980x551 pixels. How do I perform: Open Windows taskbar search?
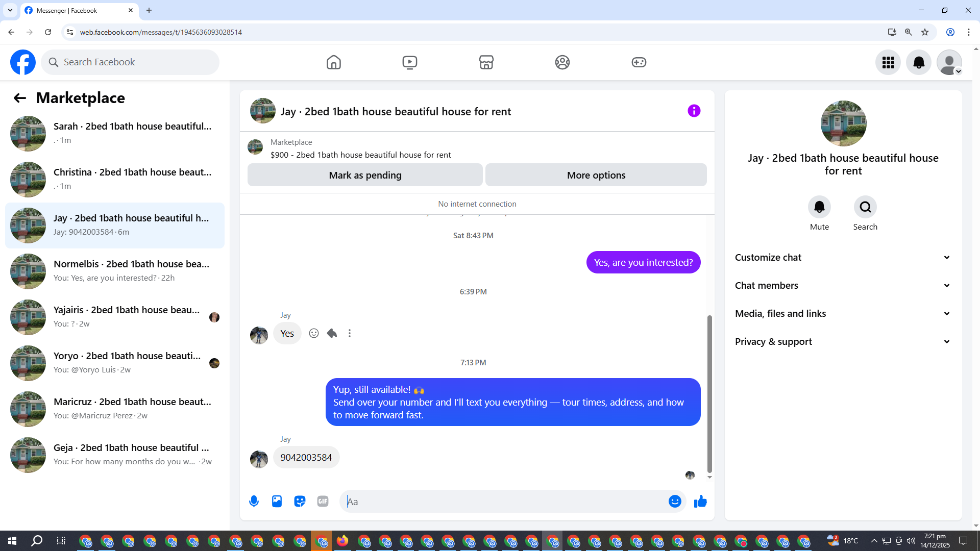[x=37, y=541]
